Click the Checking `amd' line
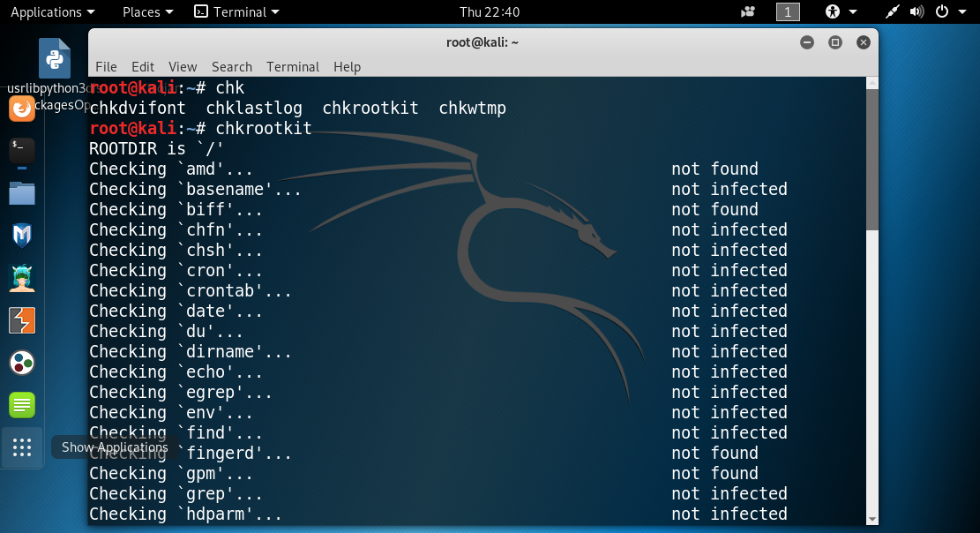Screen dimensions: 980x533 (x=170, y=169)
